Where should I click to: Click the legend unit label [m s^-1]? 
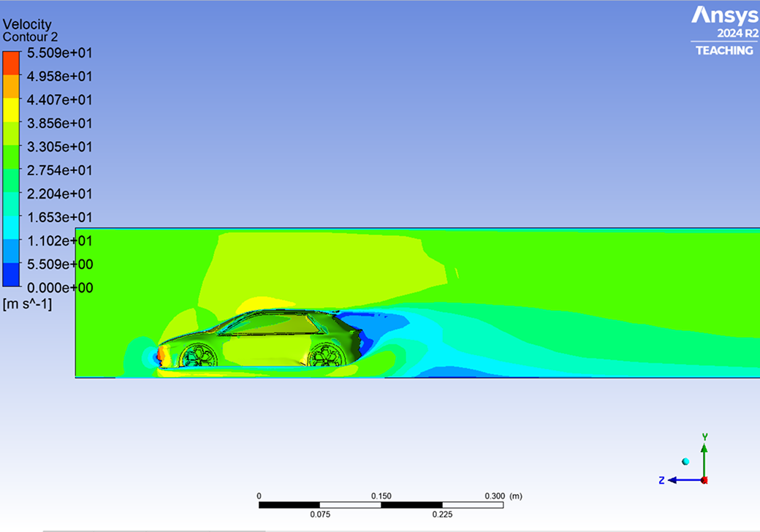pyautogui.click(x=27, y=304)
